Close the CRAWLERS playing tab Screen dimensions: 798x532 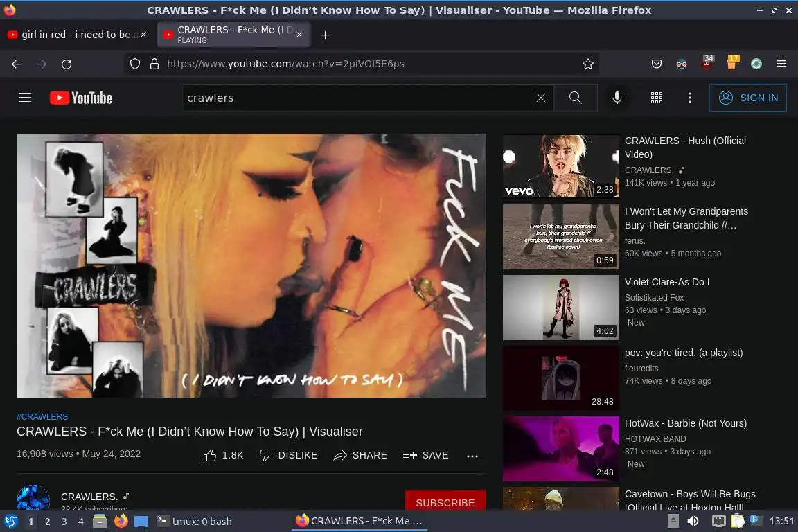coord(299,35)
